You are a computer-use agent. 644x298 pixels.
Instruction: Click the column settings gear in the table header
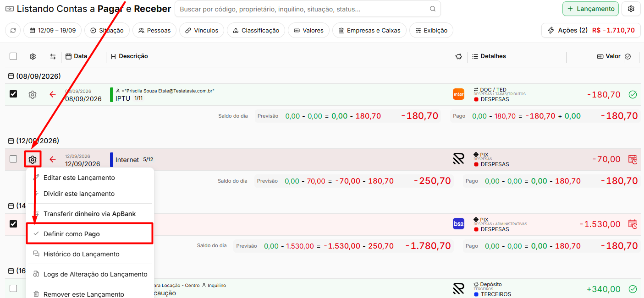pos(33,56)
